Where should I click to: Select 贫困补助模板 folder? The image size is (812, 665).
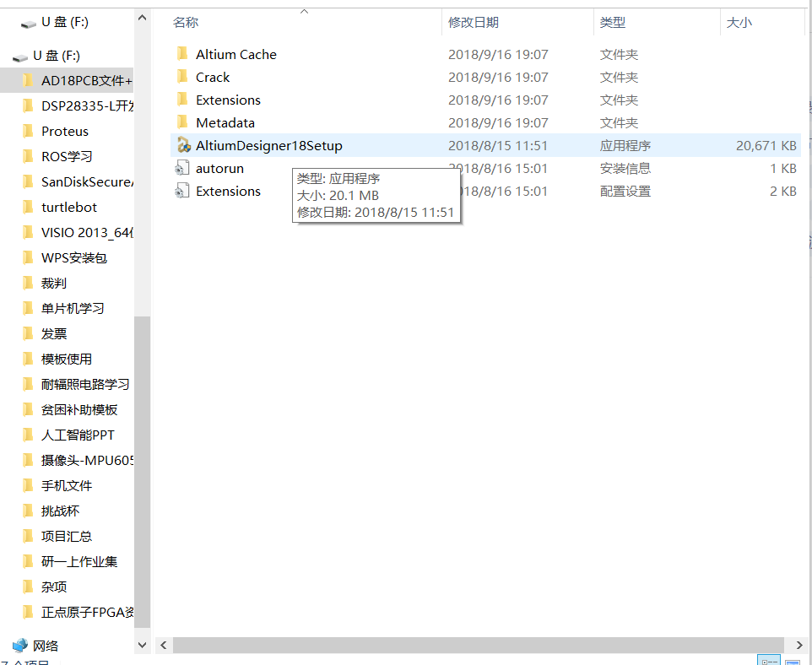coord(79,409)
